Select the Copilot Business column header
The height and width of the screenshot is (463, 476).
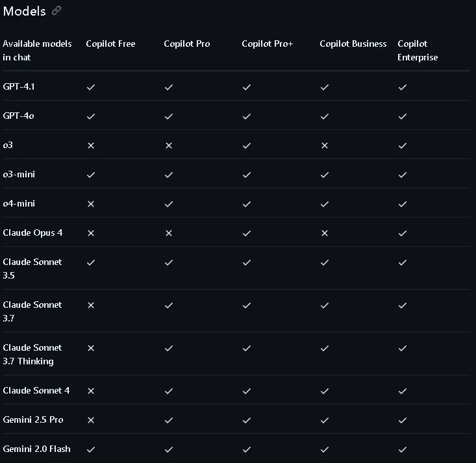pos(353,44)
